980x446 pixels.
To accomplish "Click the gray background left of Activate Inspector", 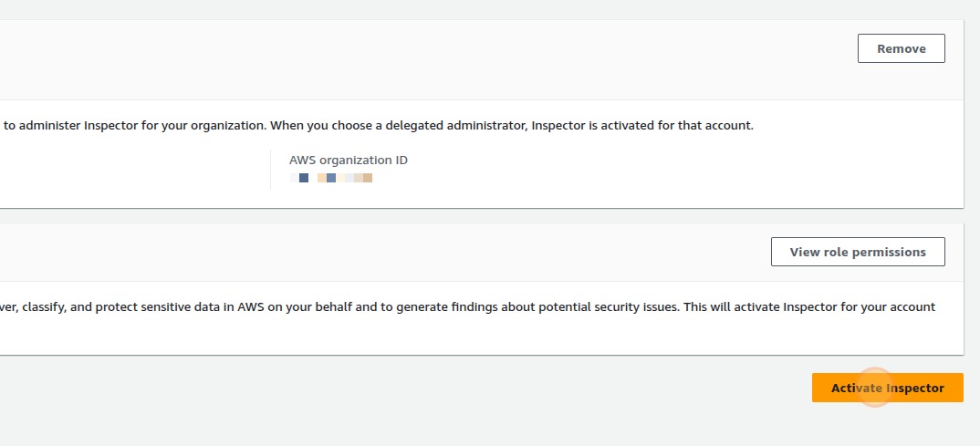I will pos(456,388).
